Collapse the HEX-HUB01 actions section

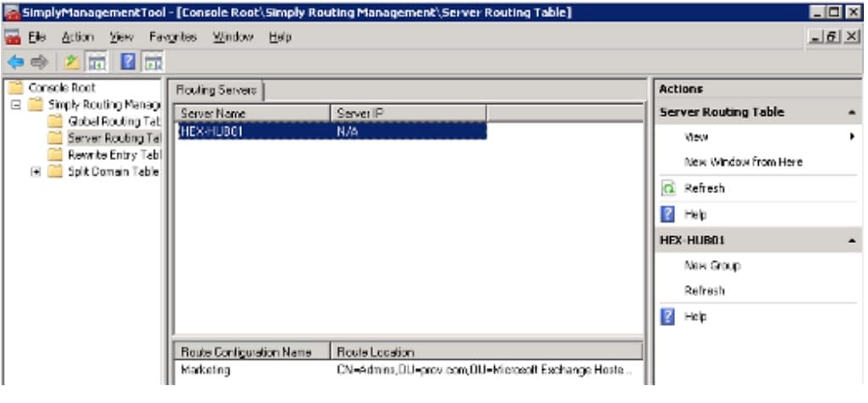tap(850, 240)
